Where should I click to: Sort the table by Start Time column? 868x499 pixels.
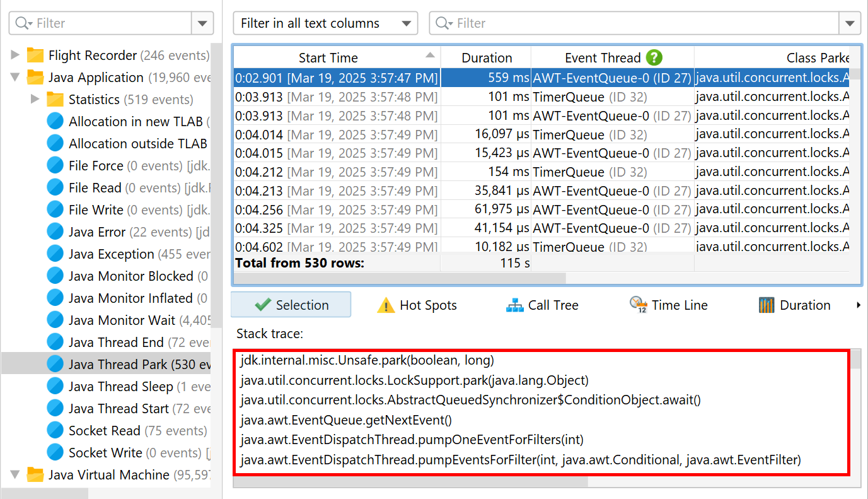click(328, 58)
